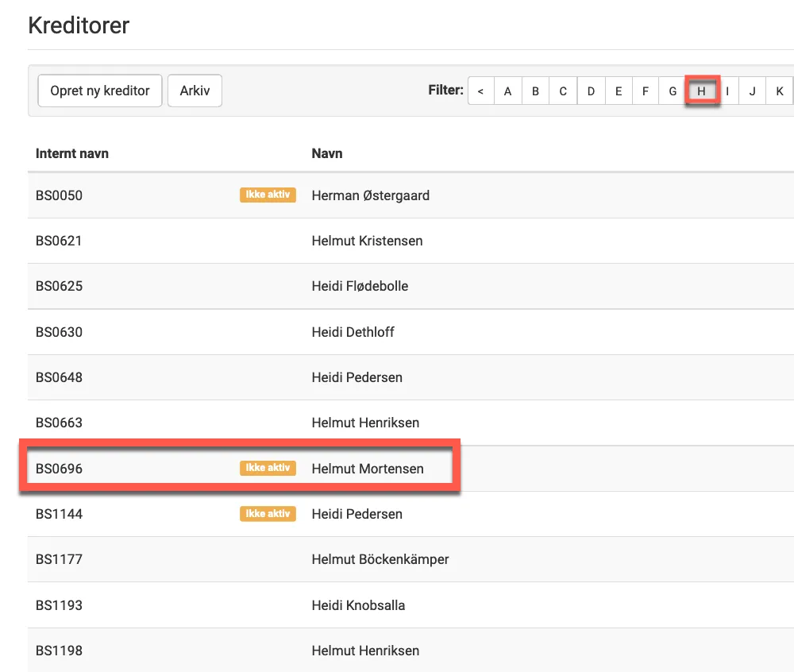Click Ikke aktiv badge on BS0696 row
The width and height of the screenshot is (794, 672).
click(268, 468)
